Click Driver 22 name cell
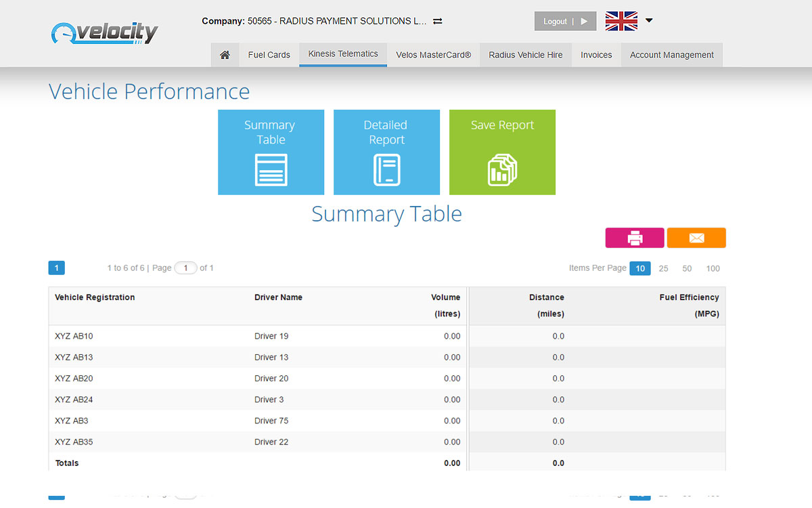The width and height of the screenshot is (812, 508). click(x=271, y=442)
